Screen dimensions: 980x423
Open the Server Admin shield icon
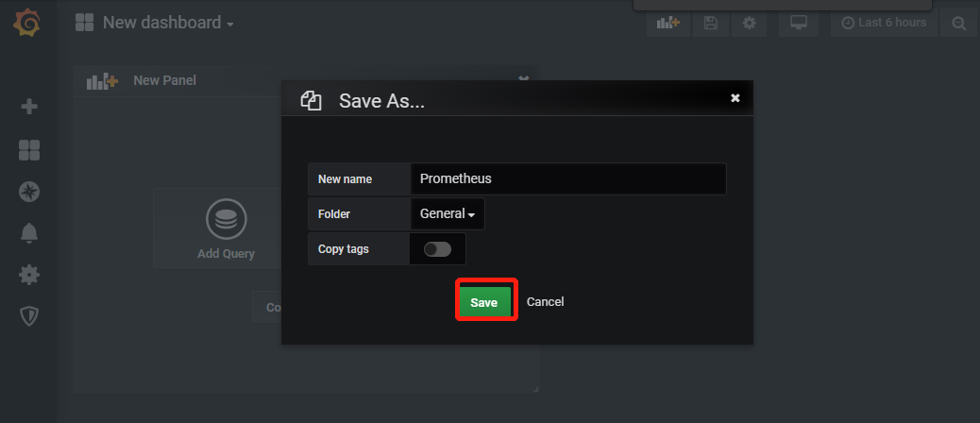coord(29,316)
